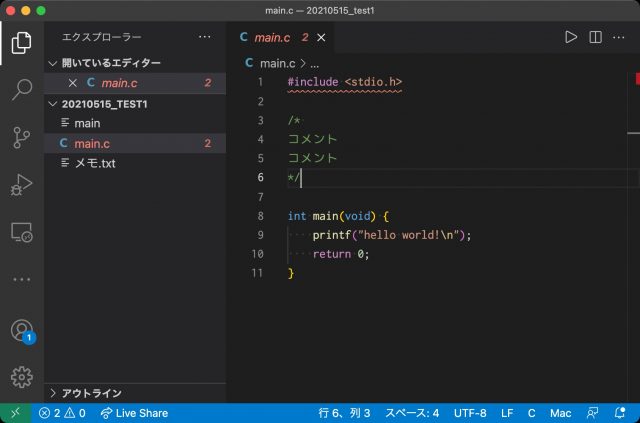Viewport: 640px width, 423px height.
Task: Close main.c in open editors list
Action: pos(73,83)
